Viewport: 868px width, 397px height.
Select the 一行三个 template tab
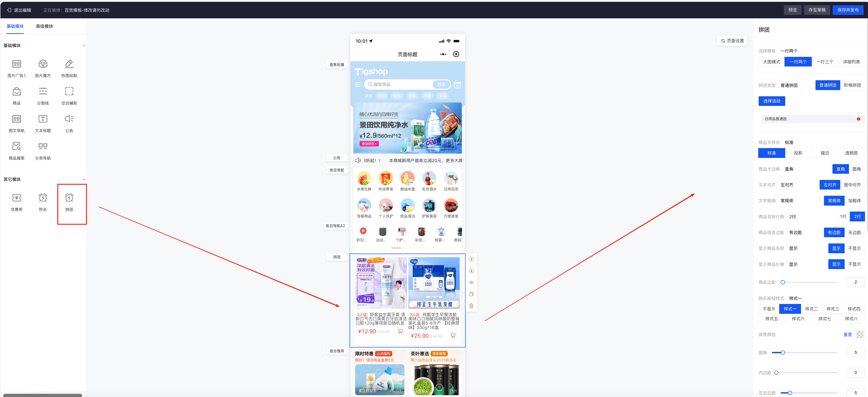pos(824,62)
